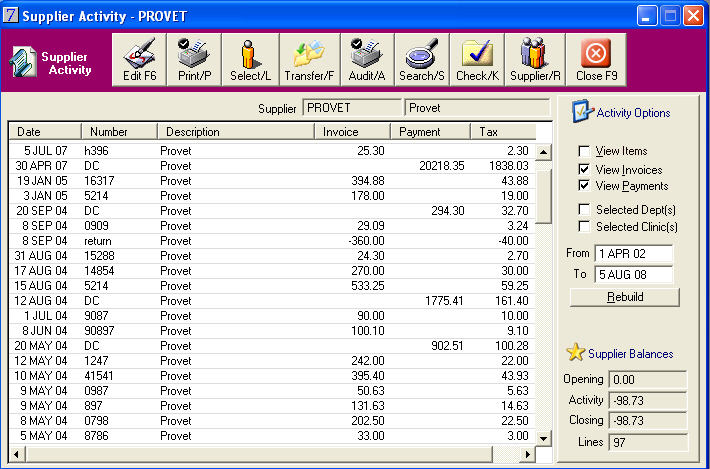Tick the Selected Dept(s) checkbox
Screen dimensions: 710x469
tap(584, 210)
